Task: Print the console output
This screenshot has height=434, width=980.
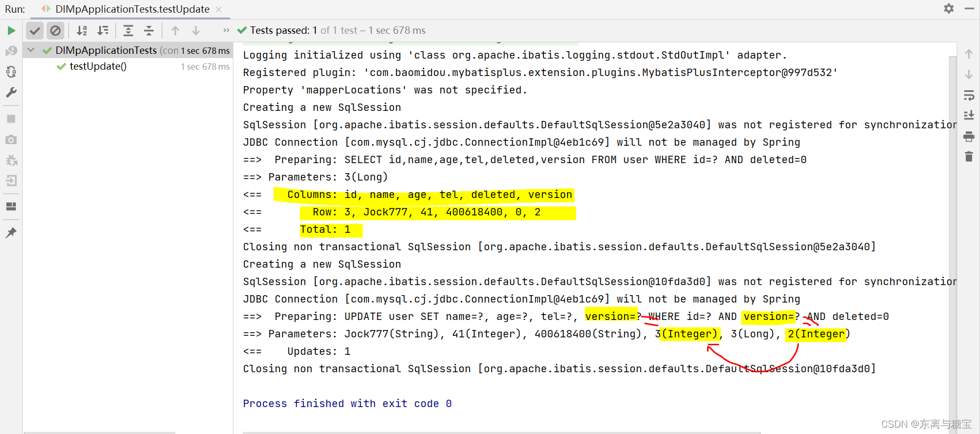Action: coord(969,136)
